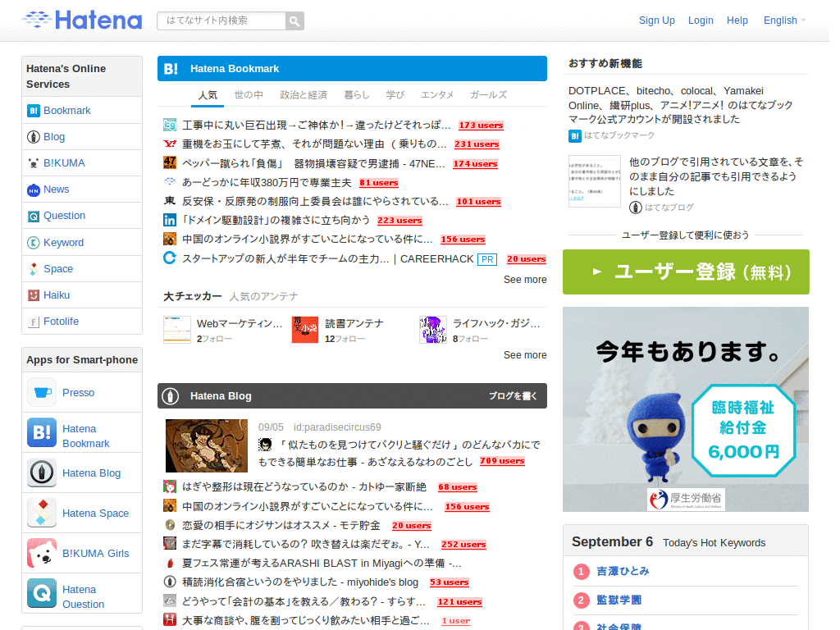Image resolution: width=840 pixels, height=630 pixels.
Task: Click blue B! icon beside はてなブックマーク label
Action: coord(575,136)
